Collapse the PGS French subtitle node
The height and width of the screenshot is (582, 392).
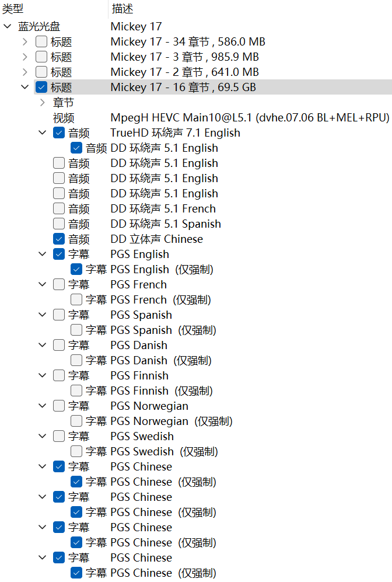(x=42, y=285)
